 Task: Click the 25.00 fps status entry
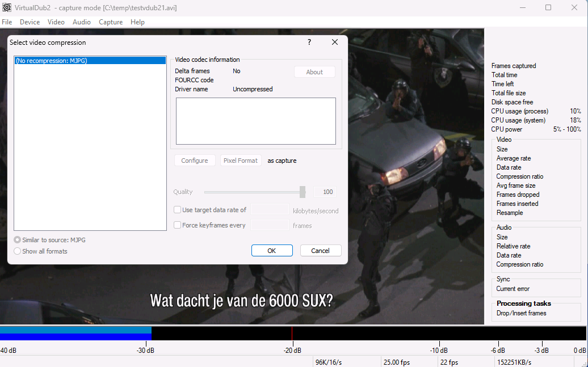coord(397,362)
